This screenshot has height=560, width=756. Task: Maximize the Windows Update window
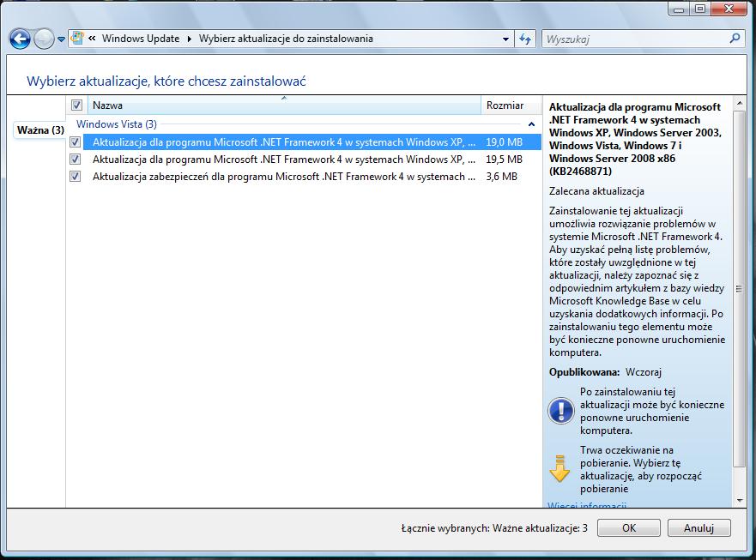click(700, 9)
